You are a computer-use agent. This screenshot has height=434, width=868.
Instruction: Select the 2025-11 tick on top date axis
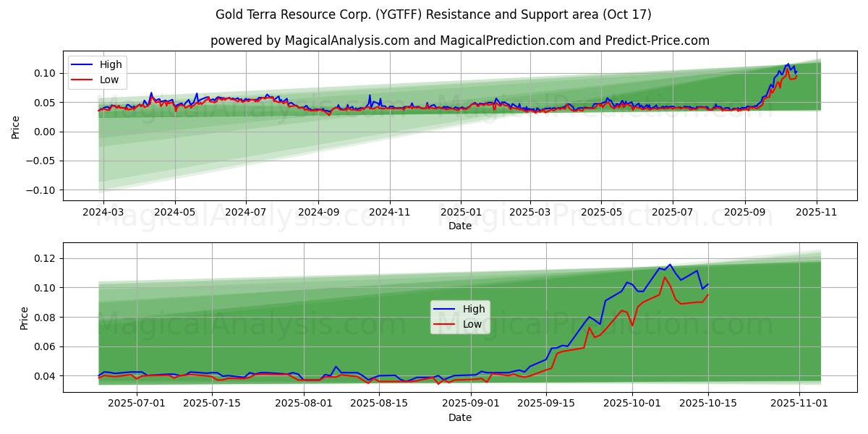817,213
